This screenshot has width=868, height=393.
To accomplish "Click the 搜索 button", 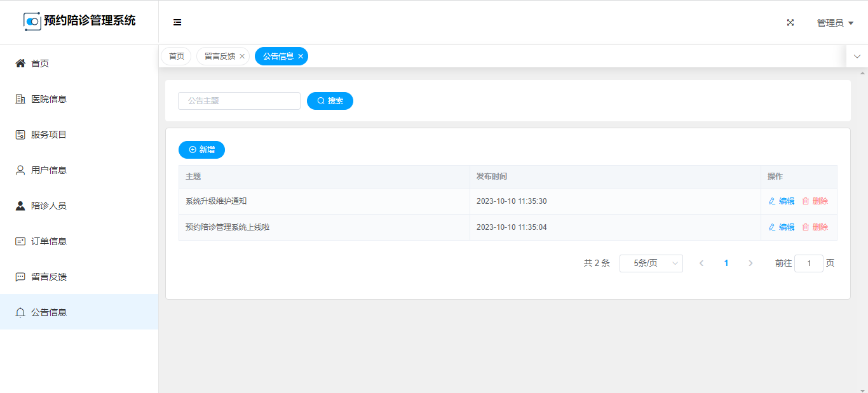I will 330,101.
